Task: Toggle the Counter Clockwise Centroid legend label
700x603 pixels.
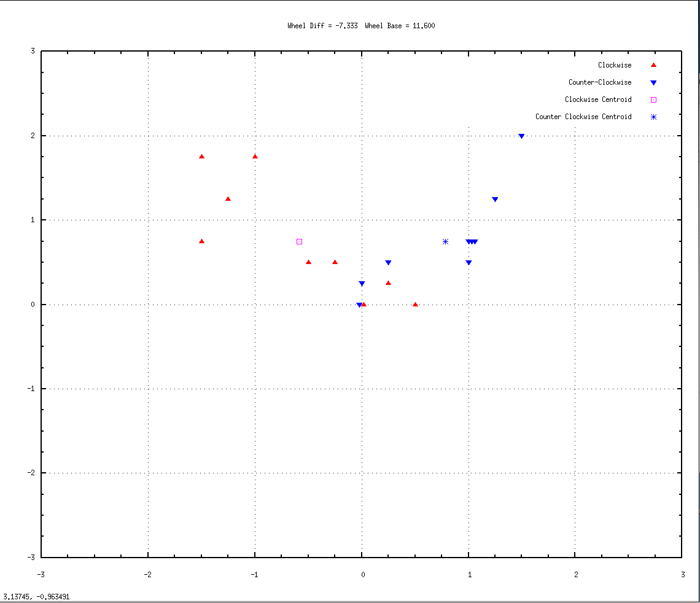Action: [x=583, y=117]
